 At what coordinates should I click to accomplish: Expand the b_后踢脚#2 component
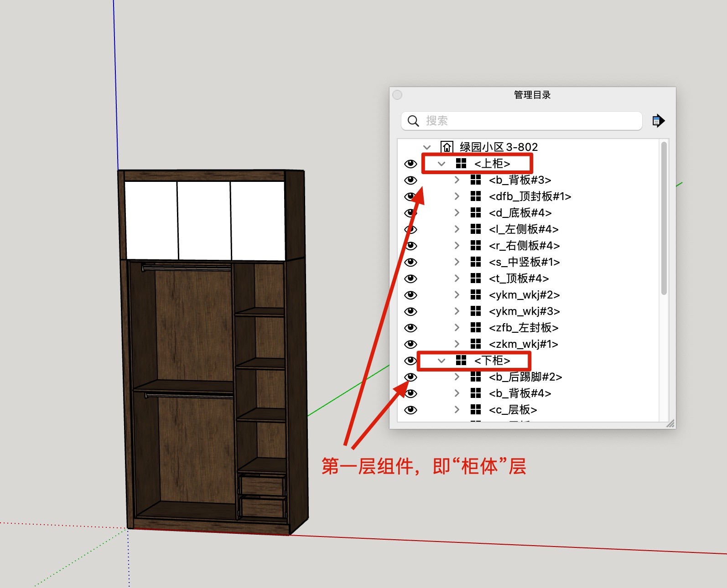coord(457,377)
